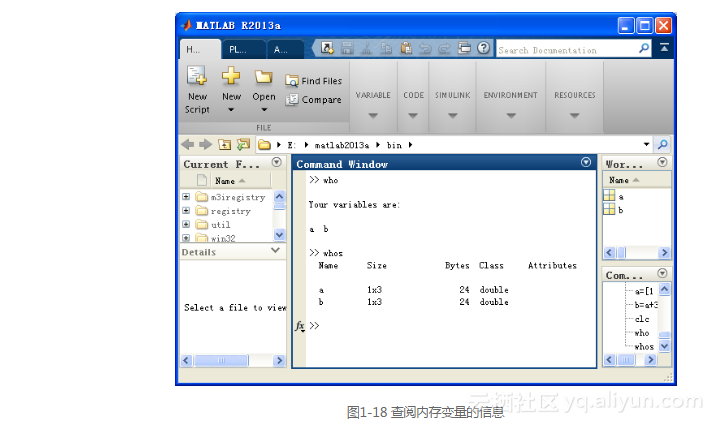Click the Copy icon in quick access toolbar

pos(386,48)
